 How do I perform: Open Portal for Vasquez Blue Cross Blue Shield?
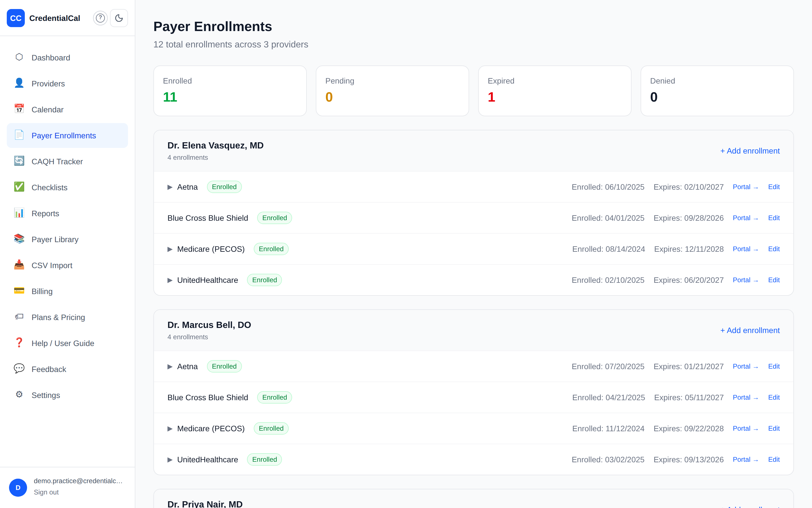click(745, 218)
